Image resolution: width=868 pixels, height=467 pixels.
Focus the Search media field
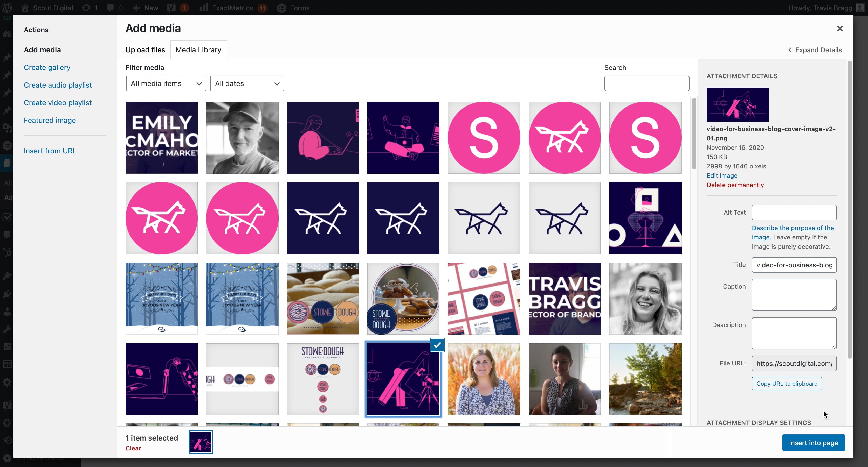coord(647,83)
